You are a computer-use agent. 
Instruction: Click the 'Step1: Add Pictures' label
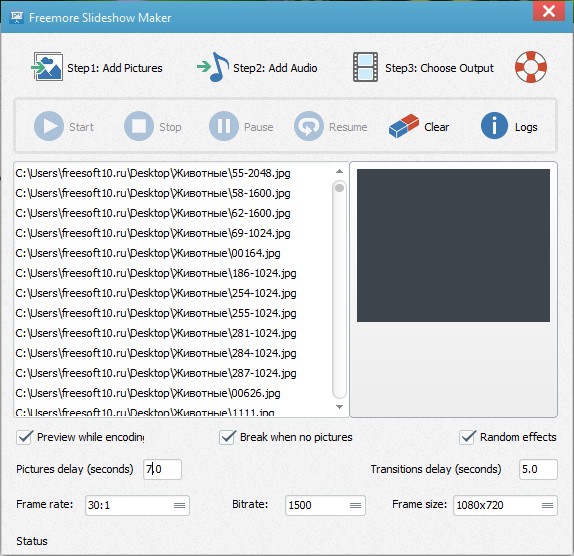[115, 68]
